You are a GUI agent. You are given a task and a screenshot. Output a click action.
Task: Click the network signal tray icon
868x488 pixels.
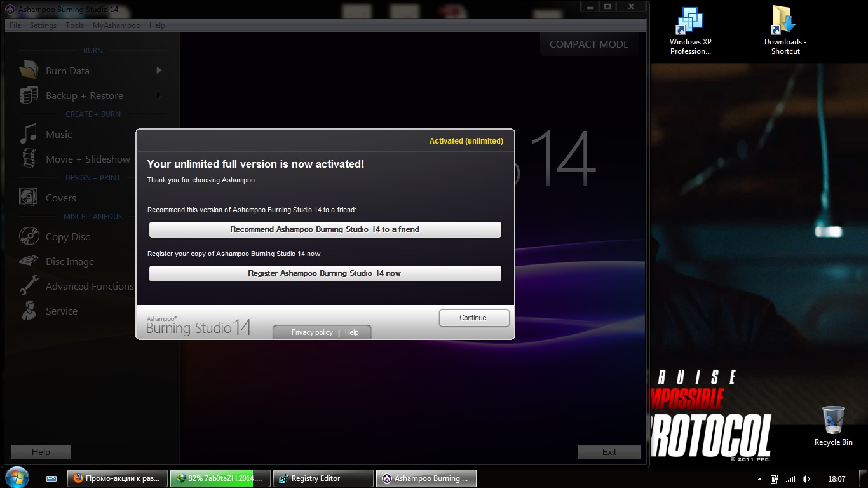(x=790, y=478)
